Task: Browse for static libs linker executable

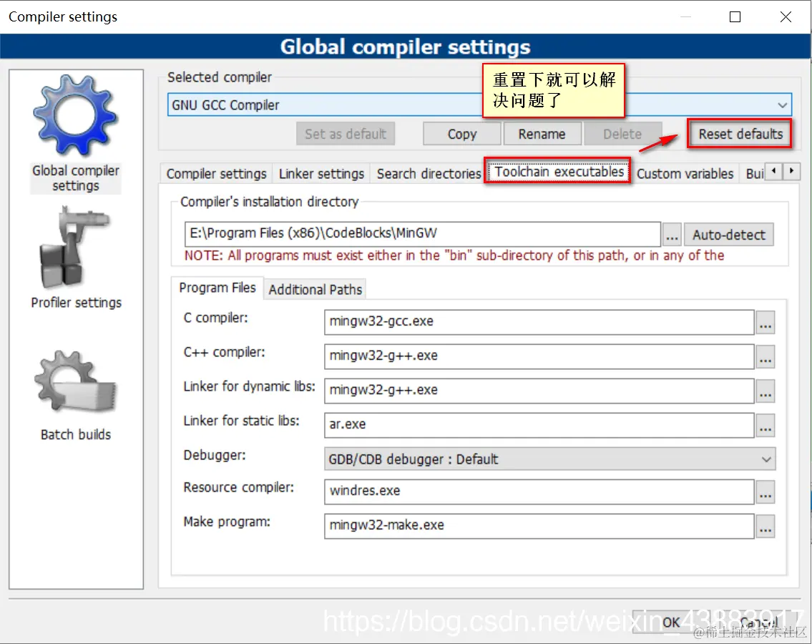Action: 765,425
